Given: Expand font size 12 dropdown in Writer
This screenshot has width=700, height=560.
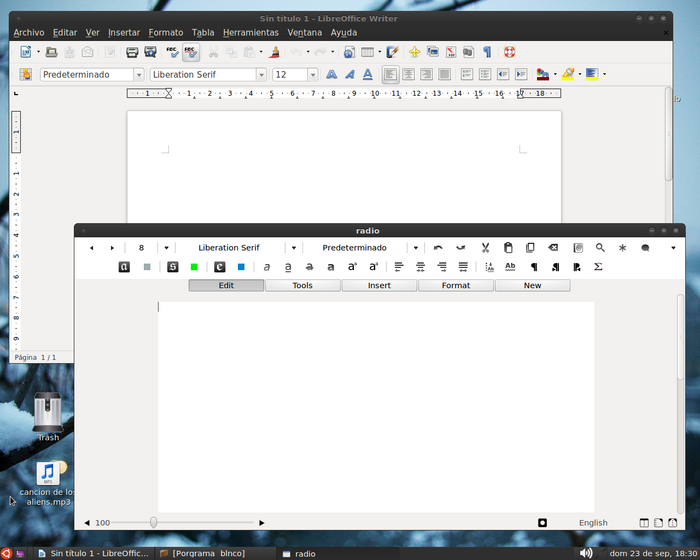Looking at the screenshot, I should click(x=312, y=74).
